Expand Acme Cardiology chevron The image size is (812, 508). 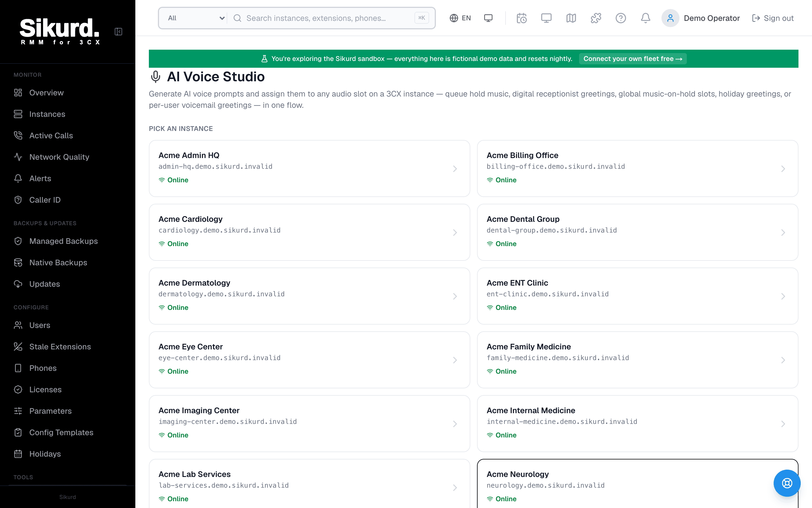tap(455, 233)
